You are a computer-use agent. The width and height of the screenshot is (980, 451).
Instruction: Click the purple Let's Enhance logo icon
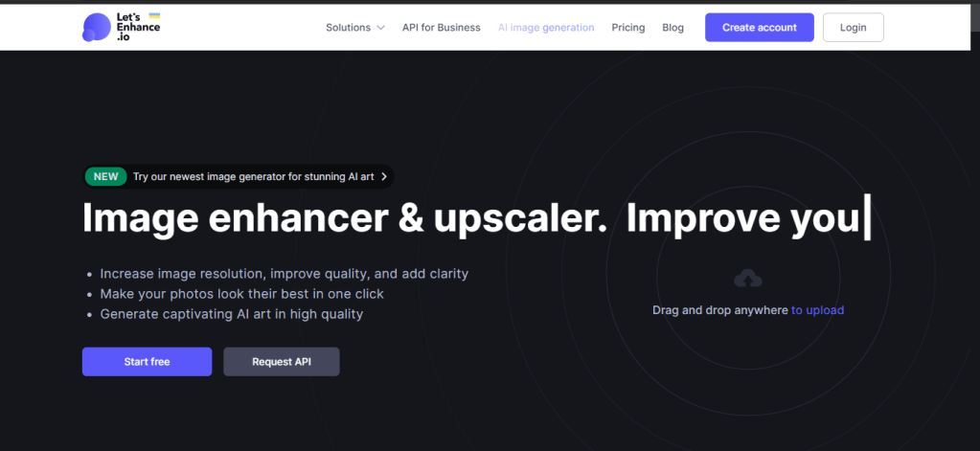(x=96, y=28)
